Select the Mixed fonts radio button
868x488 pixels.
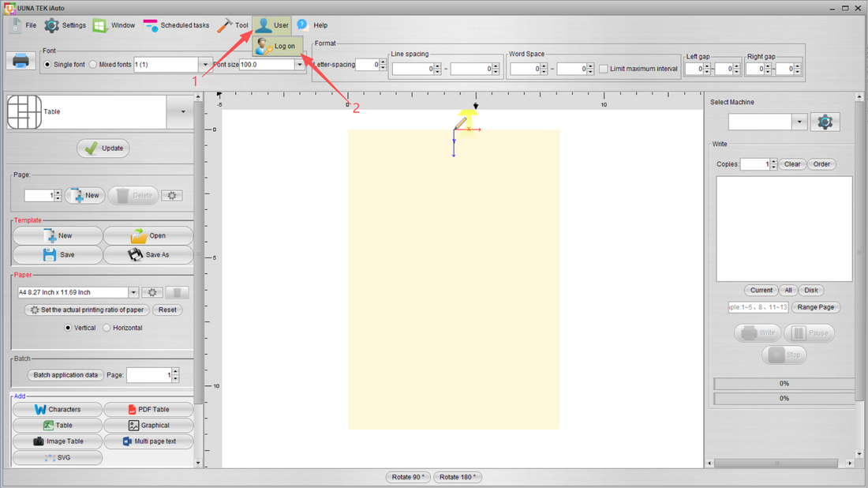coord(93,65)
